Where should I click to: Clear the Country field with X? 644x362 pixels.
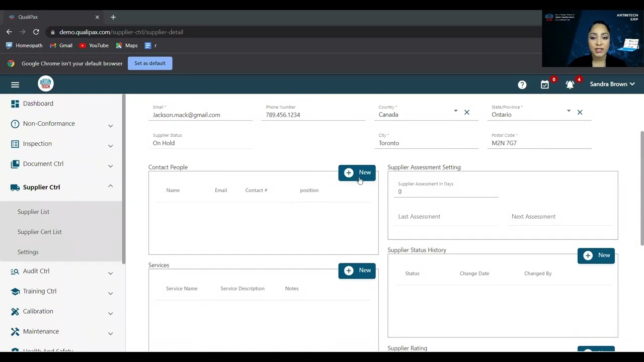coord(467,112)
